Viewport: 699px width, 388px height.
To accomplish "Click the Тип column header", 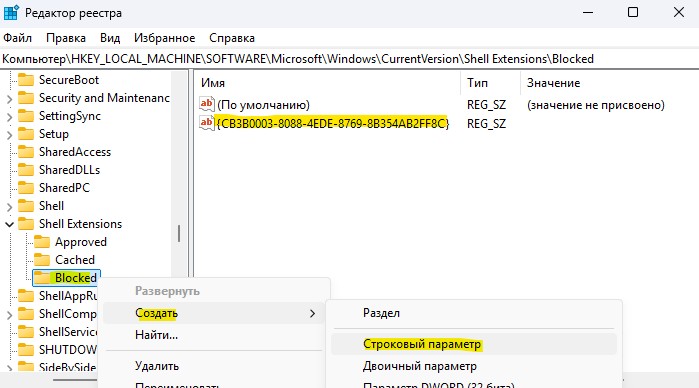I will (x=477, y=83).
